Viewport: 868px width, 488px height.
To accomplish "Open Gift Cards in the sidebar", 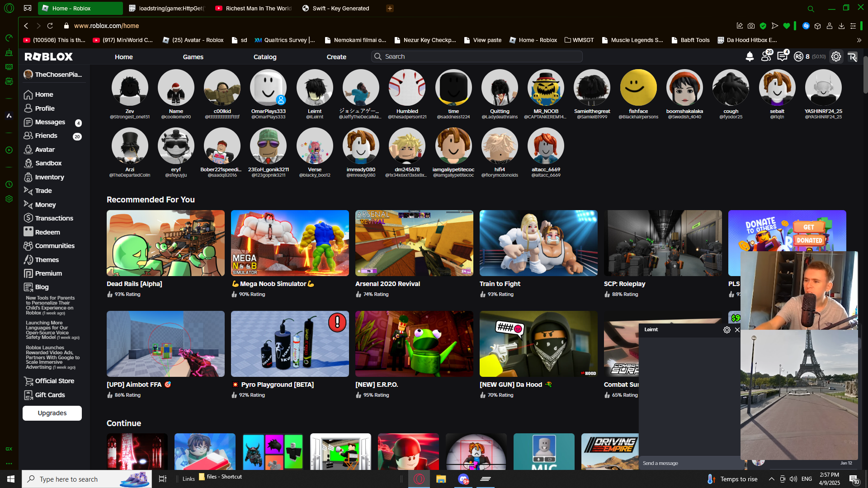I will coord(50,395).
